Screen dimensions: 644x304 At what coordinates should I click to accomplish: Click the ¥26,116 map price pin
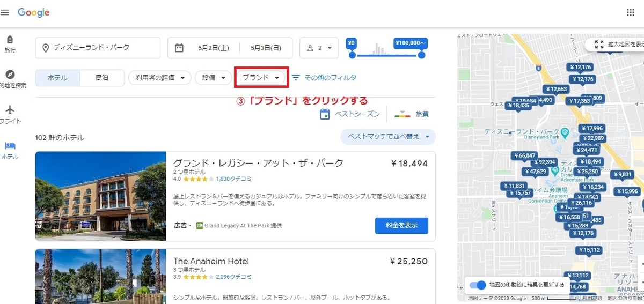click(x=581, y=203)
